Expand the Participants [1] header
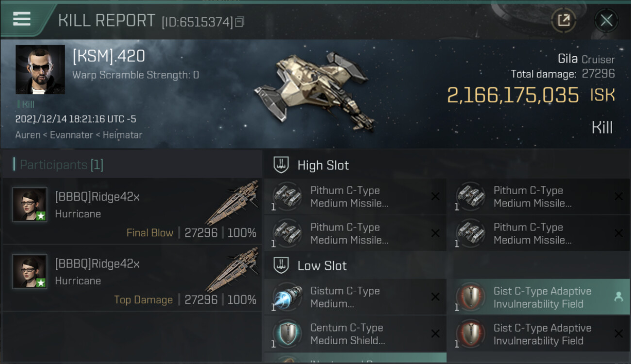Image resolution: width=631 pixels, height=364 pixels. pyautogui.click(x=58, y=165)
